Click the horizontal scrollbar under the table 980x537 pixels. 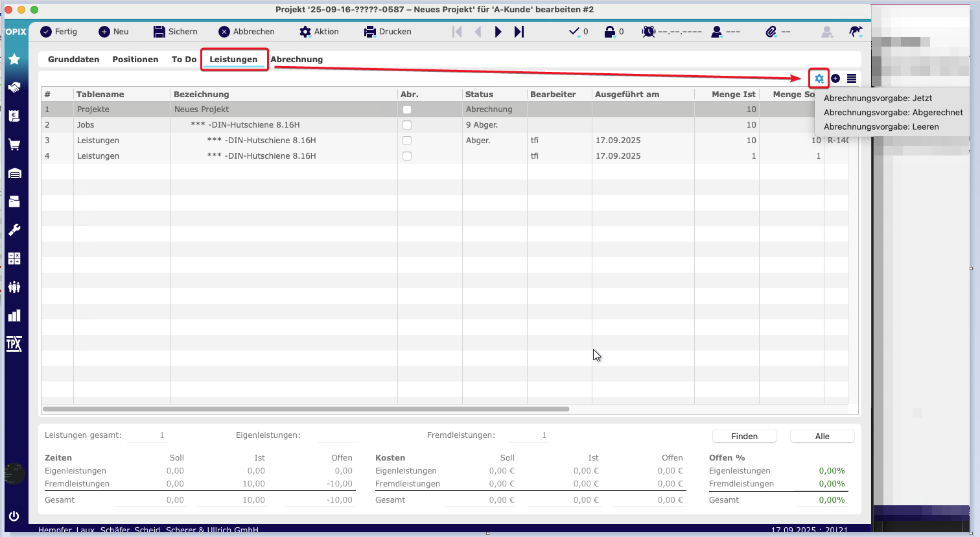(306, 409)
